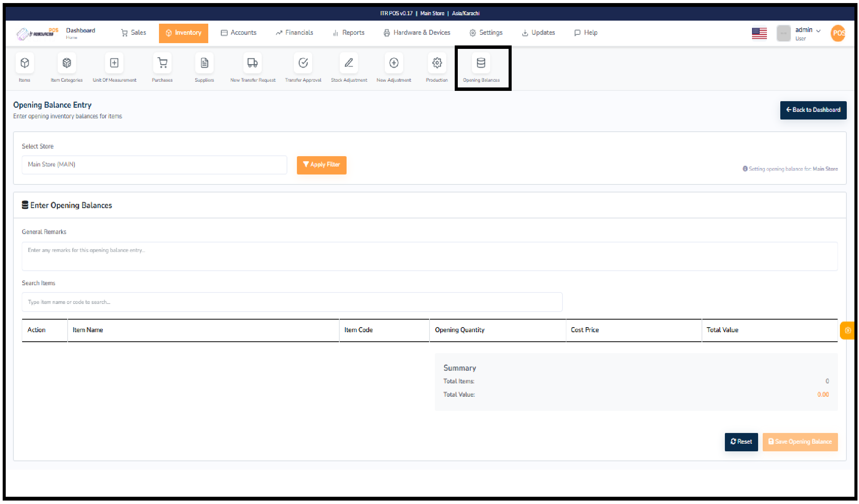Open the Hardware & Devices menu
The width and height of the screenshot is (859, 504).
point(417,32)
